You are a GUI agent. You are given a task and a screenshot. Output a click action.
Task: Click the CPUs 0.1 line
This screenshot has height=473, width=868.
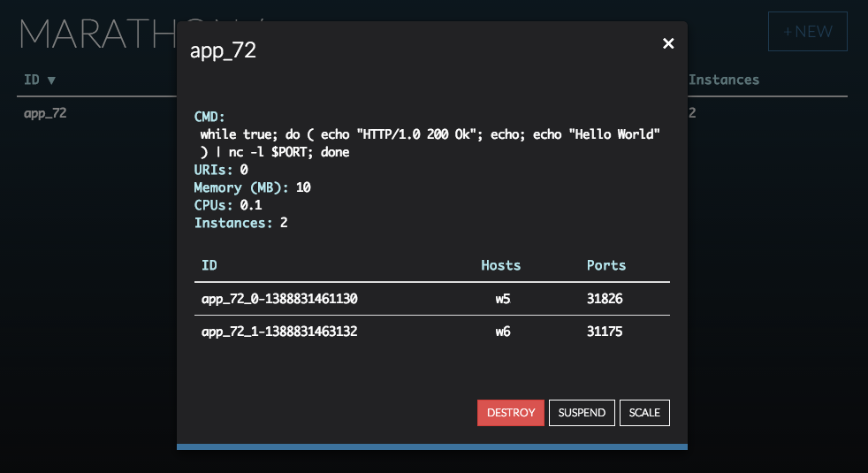coord(227,205)
